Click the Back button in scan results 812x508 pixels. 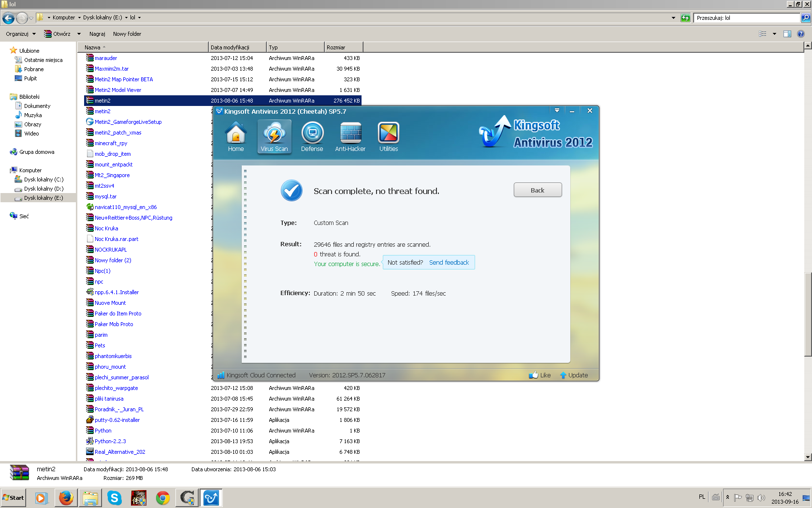coord(537,190)
